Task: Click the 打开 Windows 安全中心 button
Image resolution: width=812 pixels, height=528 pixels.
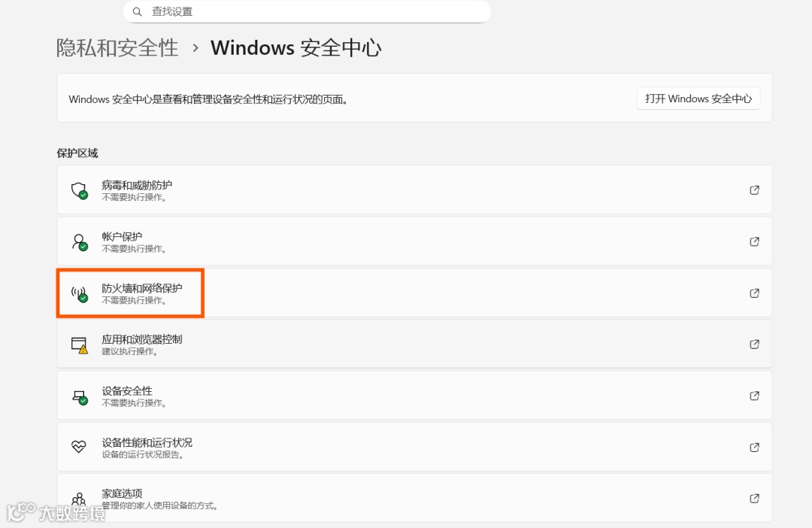Action: pyautogui.click(x=698, y=99)
